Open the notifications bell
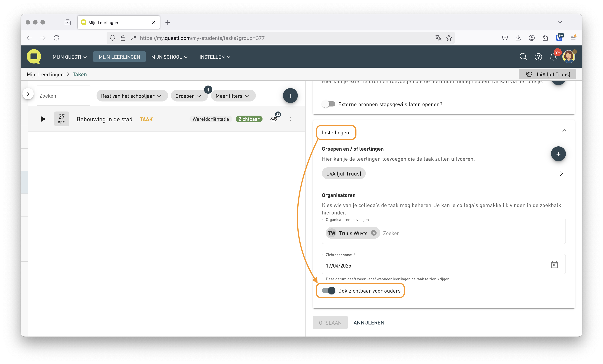Screen dimensions: 603x364 coord(553,57)
